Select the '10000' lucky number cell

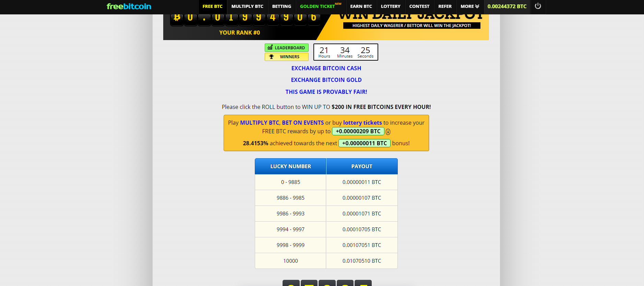(290, 261)
